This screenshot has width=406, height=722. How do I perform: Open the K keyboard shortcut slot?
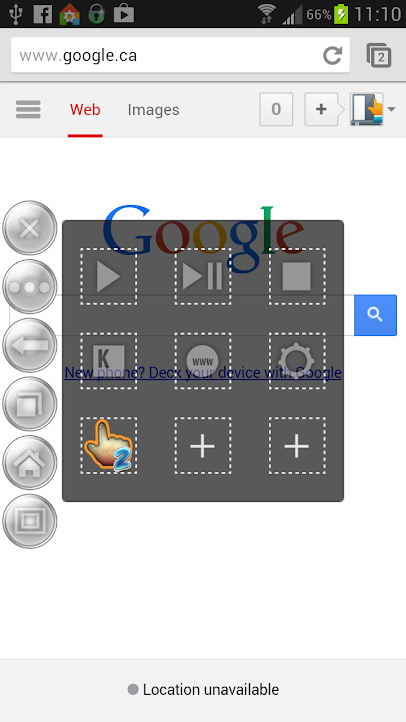[x=109, y=361]
